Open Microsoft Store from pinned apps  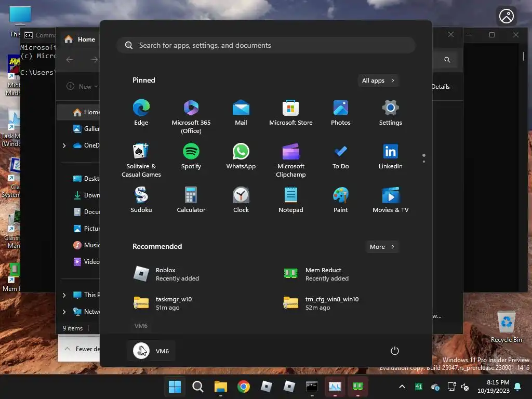[291, 113]
